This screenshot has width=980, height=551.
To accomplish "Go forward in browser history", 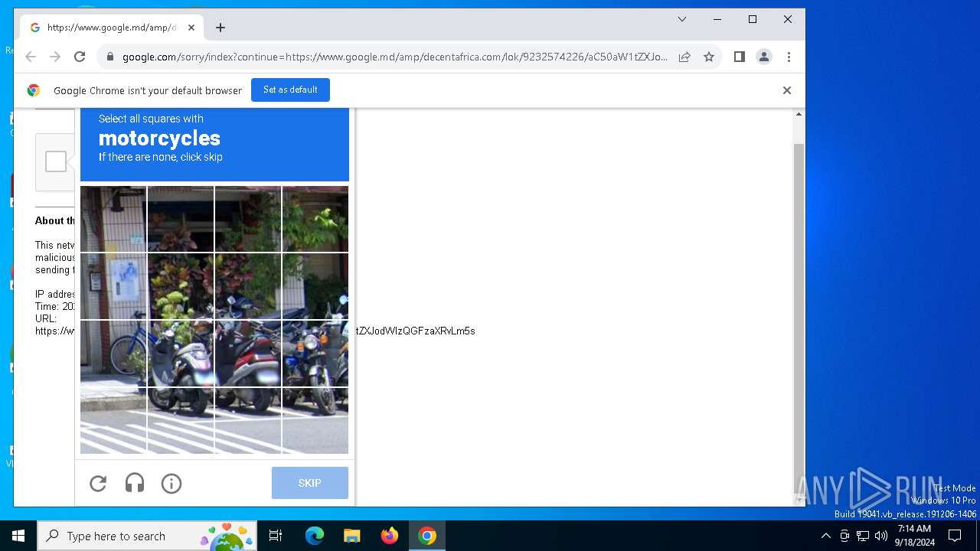I will 55,57.
